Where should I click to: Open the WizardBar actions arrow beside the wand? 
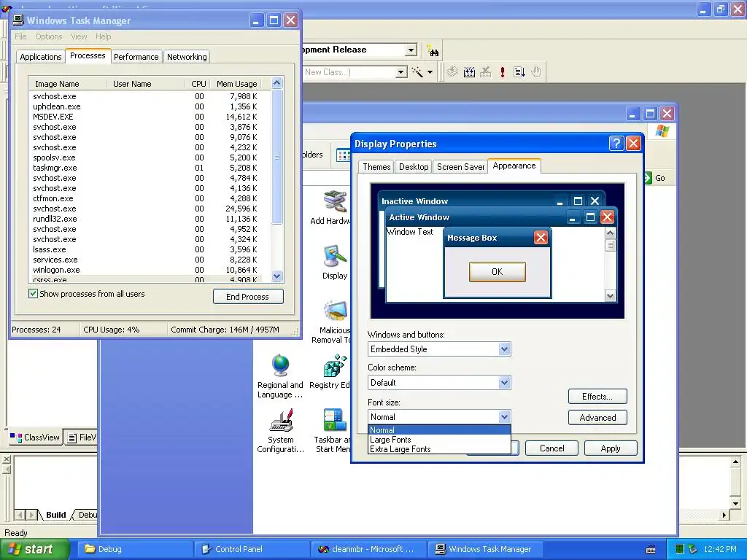[x=430, y=72]
